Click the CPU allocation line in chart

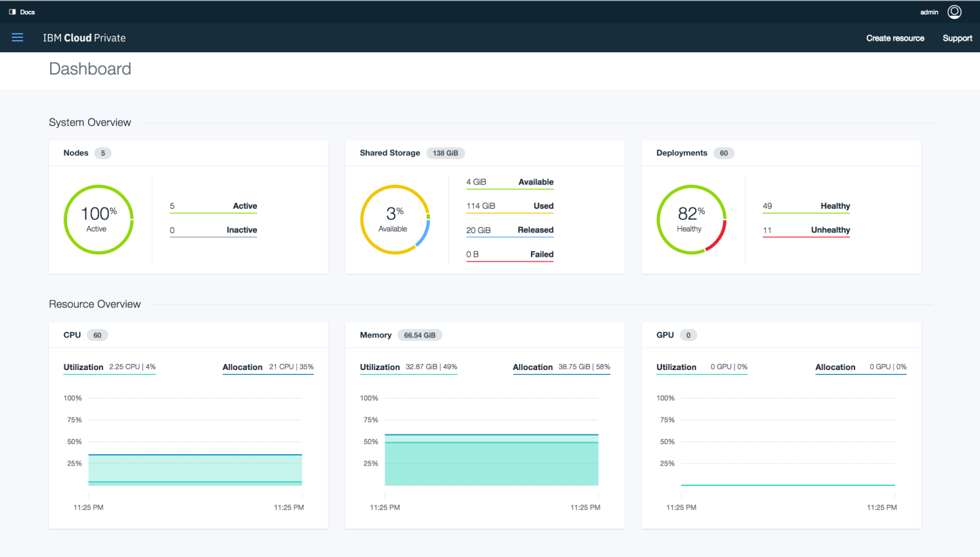(x=195, y=455)
